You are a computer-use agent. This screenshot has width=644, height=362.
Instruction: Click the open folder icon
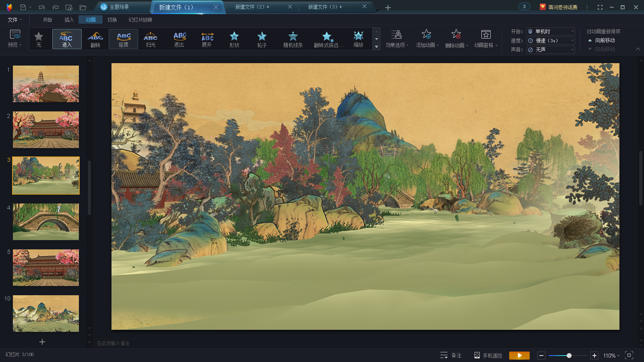[83, 7]
